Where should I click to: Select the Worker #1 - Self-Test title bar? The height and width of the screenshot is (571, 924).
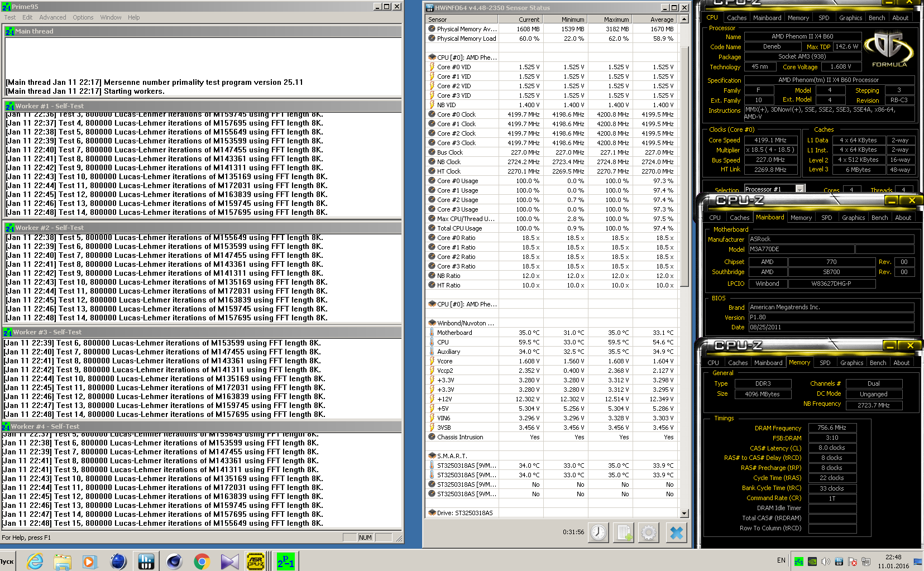click(x=203, y=106)
